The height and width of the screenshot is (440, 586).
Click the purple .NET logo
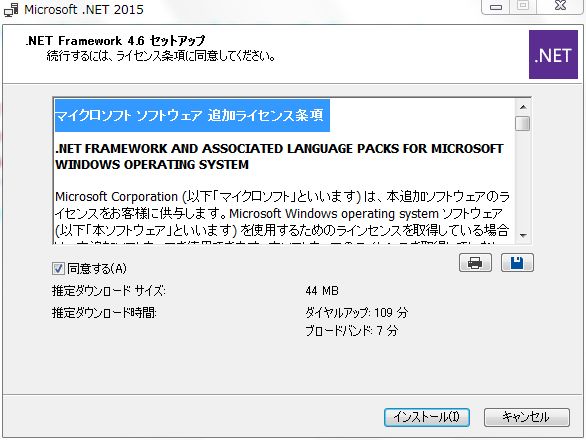[x=553, y=55]
